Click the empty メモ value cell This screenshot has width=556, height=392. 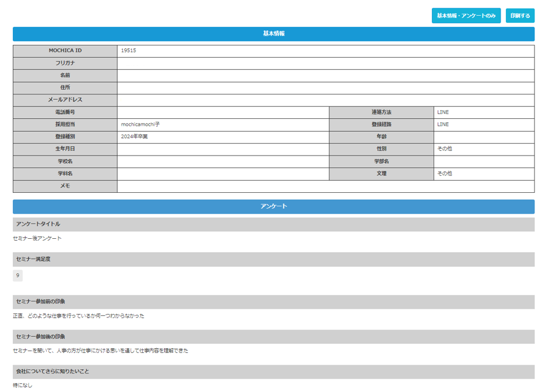pos(325,186)
